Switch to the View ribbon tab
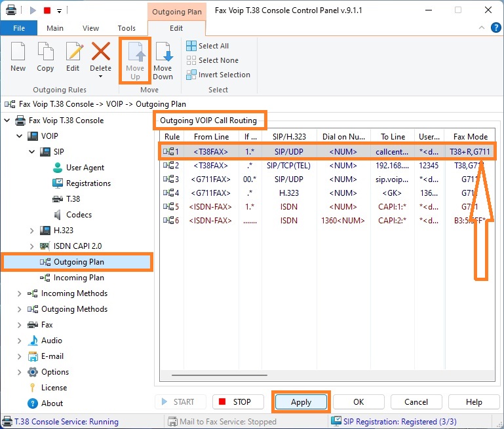 (90, 28)
